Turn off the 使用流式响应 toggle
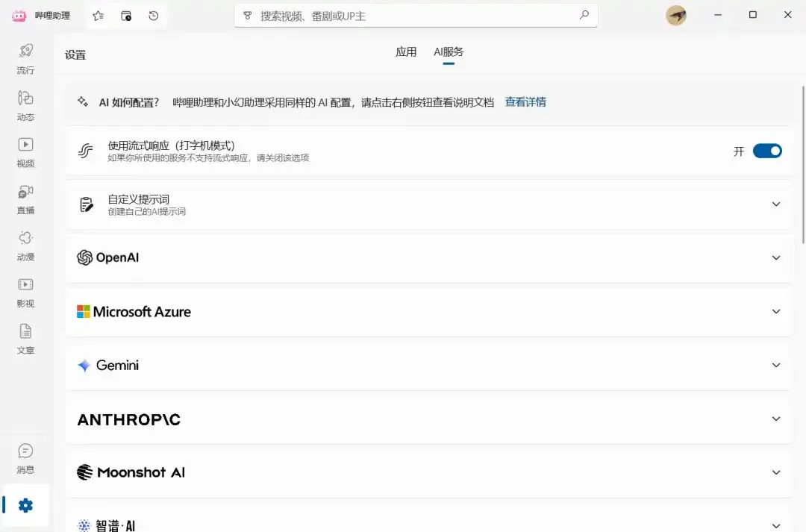The image size is (806, 532). coord(767,151)
